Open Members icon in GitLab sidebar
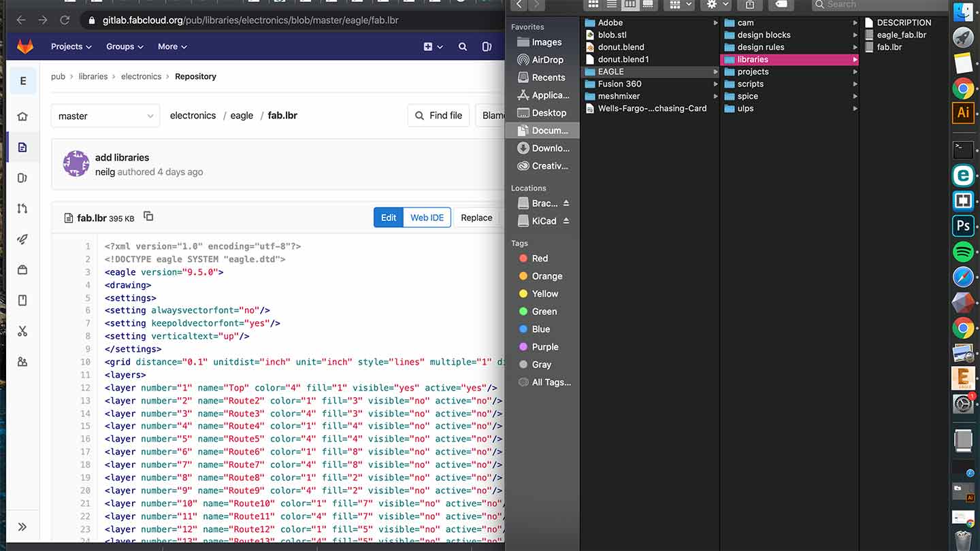This screenshot has width=980, height=551. (x=22, y=361)
